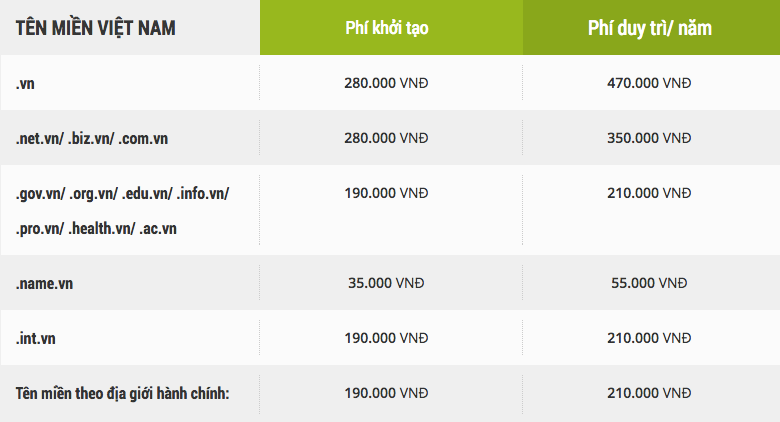Click the 350.000 VNĐ maintenance fee
The width and height of the screenshot is (780, 422).
pos(649,138)
